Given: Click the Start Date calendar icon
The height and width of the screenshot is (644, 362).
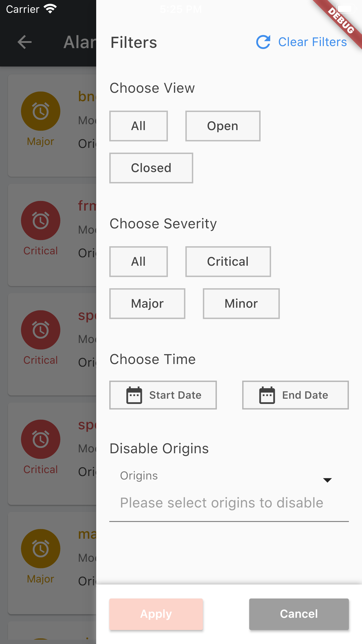Looking at the screenshot, I should pyautogui.click(x=134, y=395).
